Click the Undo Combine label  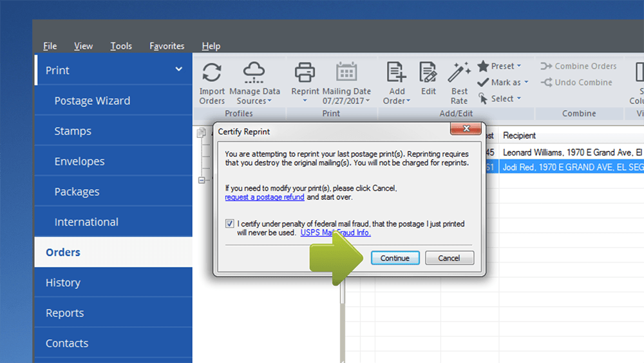(x=583, y=83)
